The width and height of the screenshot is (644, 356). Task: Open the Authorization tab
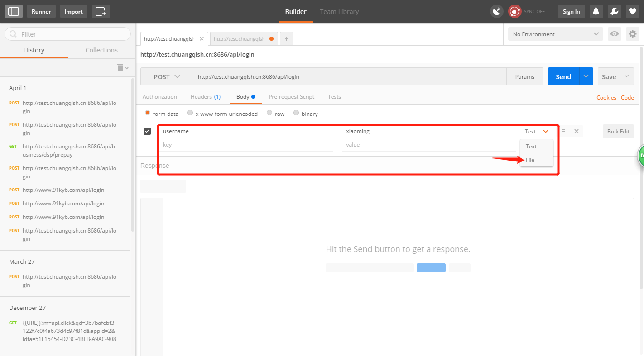tap(160, 97)
